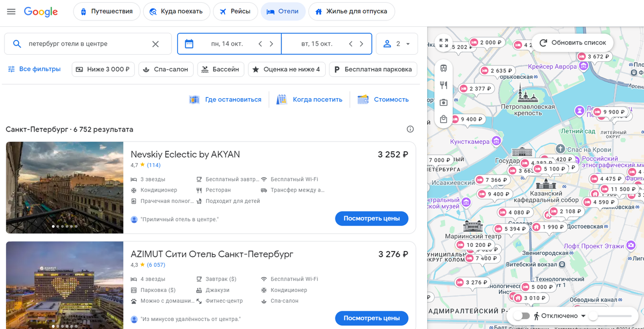Open the Жилье для отпуска tab
This screenshot has height=329, width=644.
coord(352,11)
